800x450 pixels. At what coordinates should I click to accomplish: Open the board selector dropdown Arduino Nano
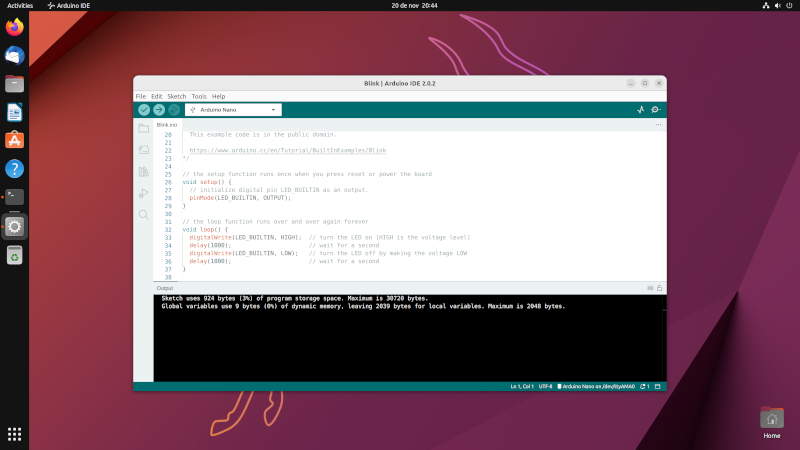(x=233, y=110)
